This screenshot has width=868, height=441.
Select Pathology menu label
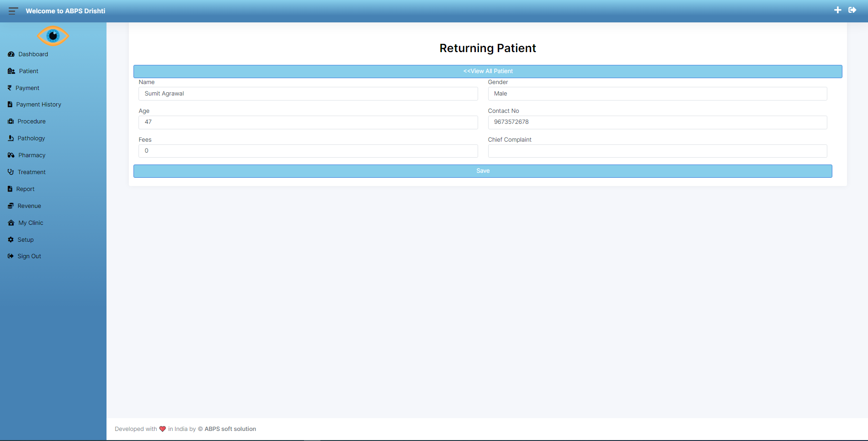coord(31,138)
